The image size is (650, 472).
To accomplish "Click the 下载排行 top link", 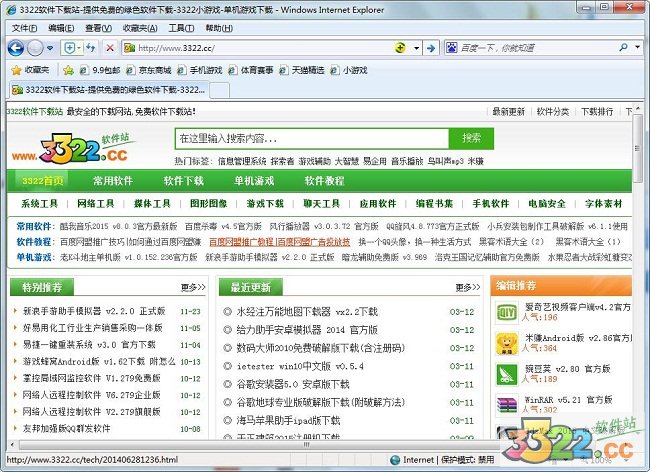I will click(597, 111).
